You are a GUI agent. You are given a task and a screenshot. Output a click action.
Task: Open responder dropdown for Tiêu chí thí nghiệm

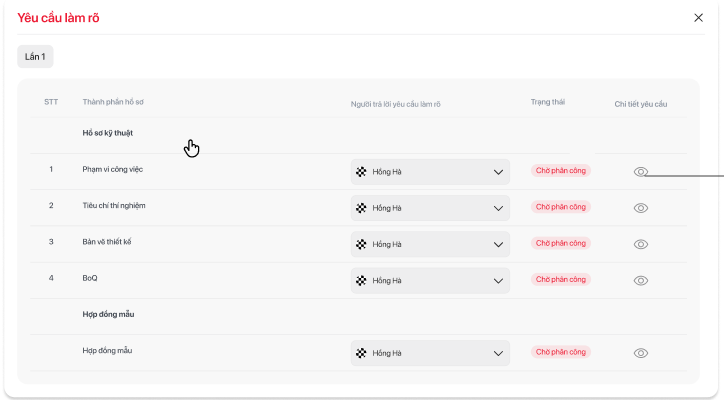click(x=498, y=208)
